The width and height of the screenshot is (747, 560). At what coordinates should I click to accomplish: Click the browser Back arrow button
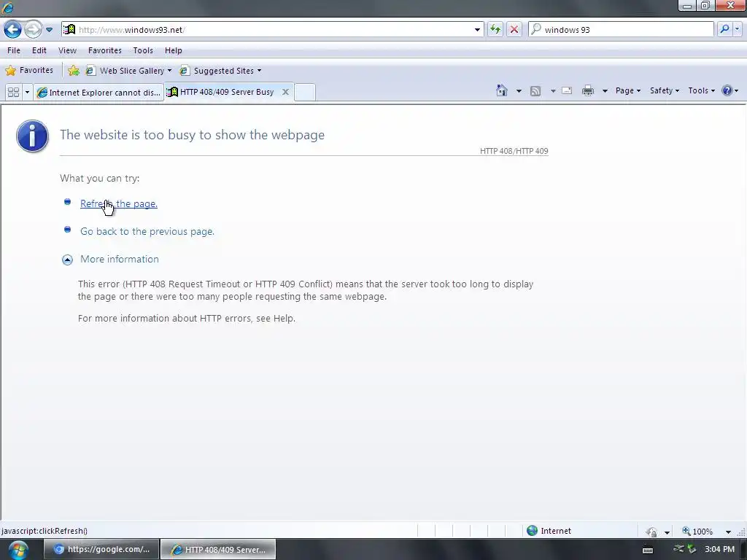pos(13,29)
